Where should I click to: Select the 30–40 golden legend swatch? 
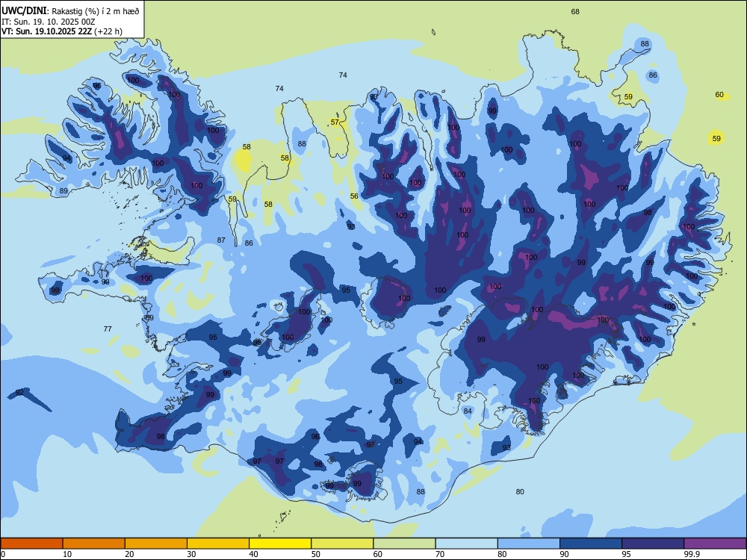click(218, 544)
